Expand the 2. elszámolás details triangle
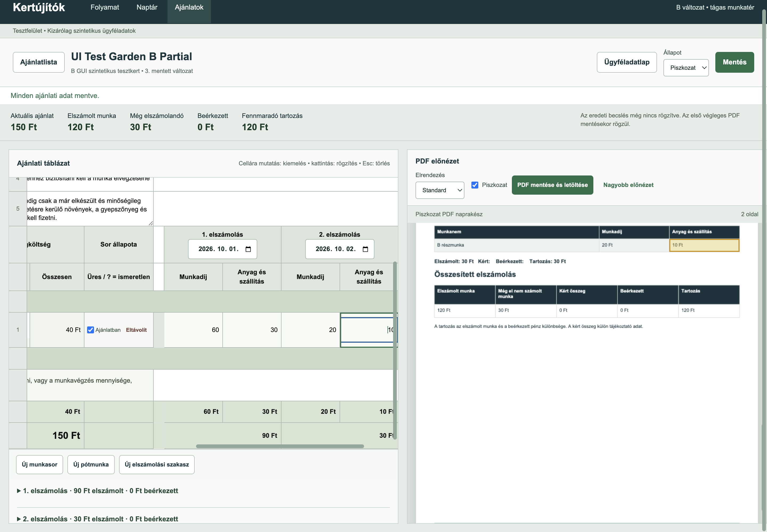The image size is (767, 532). tap(19, 519)
